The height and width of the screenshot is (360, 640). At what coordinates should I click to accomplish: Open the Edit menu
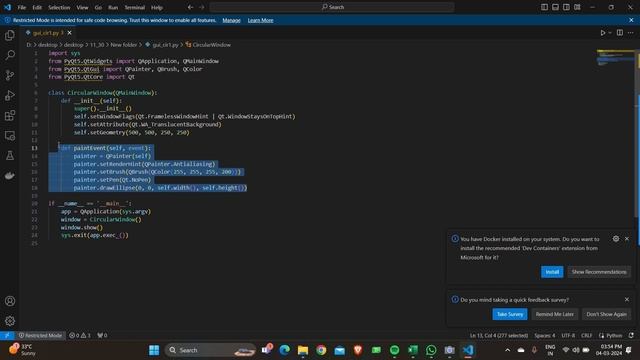tap(37, 7)
